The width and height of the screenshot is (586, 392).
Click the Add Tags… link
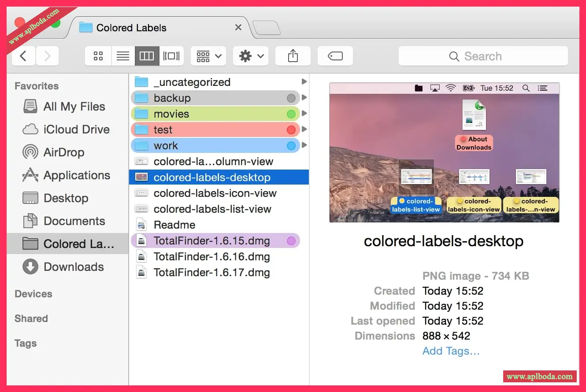tap(451, 351)
